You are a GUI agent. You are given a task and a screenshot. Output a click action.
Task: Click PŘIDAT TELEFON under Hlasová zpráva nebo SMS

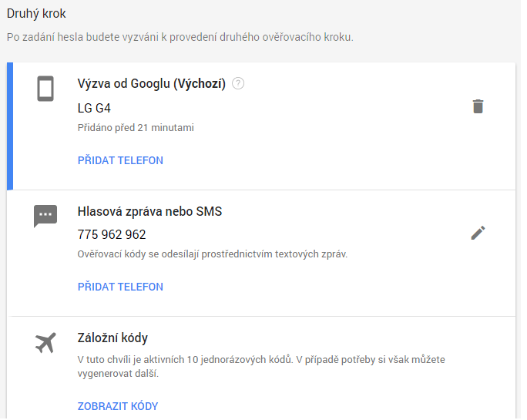coord(120,287)
